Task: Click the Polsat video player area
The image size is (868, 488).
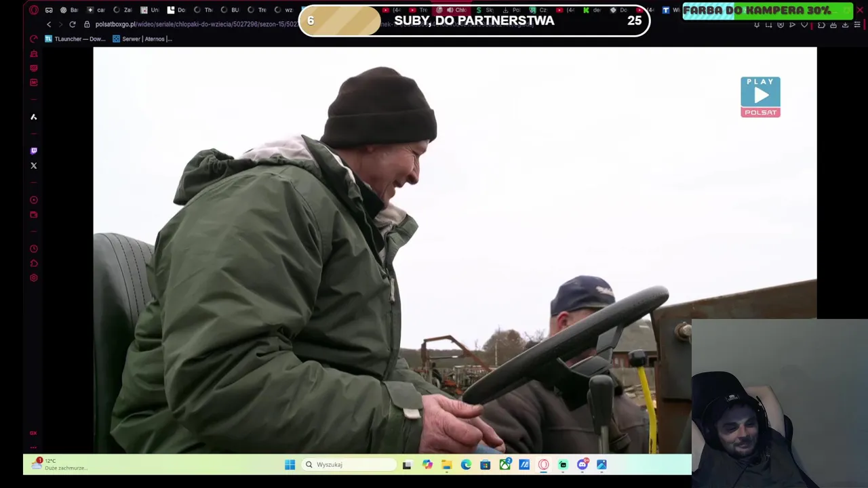Action: pos(454,249)
